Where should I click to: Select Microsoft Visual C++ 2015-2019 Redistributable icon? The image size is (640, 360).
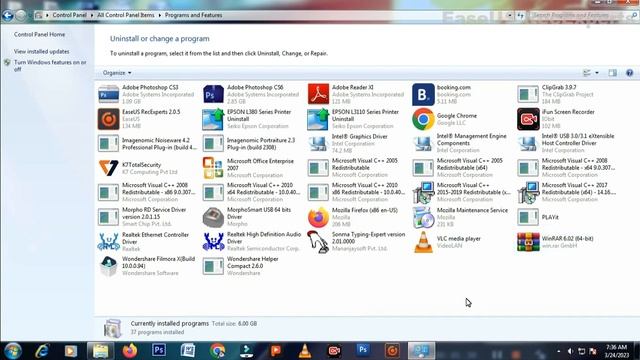423,192
